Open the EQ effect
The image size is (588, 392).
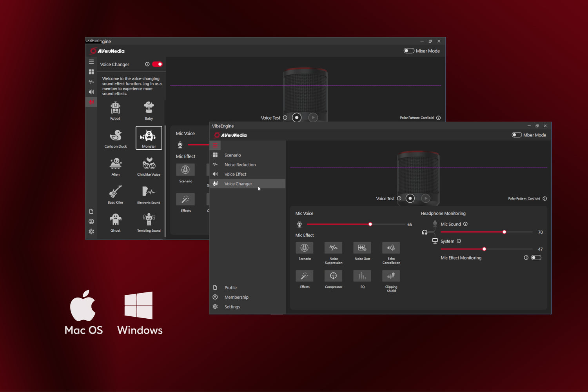pyautogui.click(x=362, y=276)
